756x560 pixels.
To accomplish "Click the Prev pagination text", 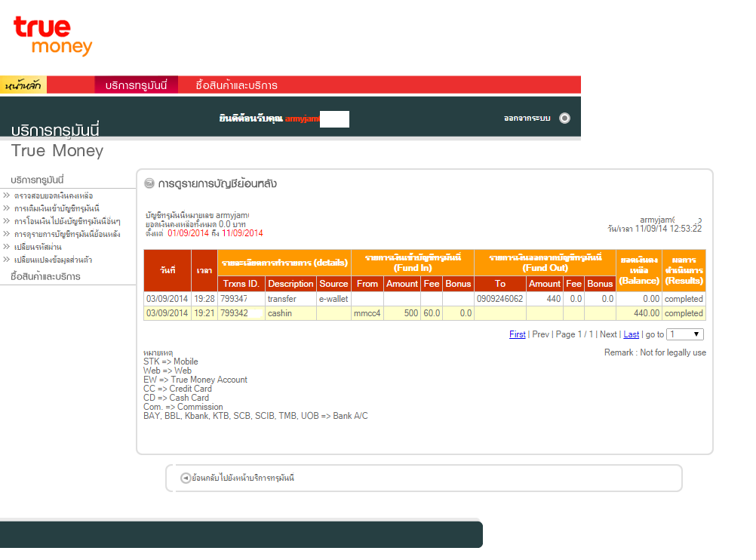I will pos(540,334).
